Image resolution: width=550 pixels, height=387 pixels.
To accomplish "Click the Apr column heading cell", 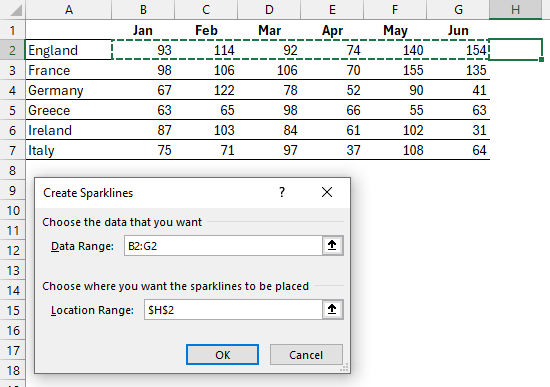I will [332, 30].
